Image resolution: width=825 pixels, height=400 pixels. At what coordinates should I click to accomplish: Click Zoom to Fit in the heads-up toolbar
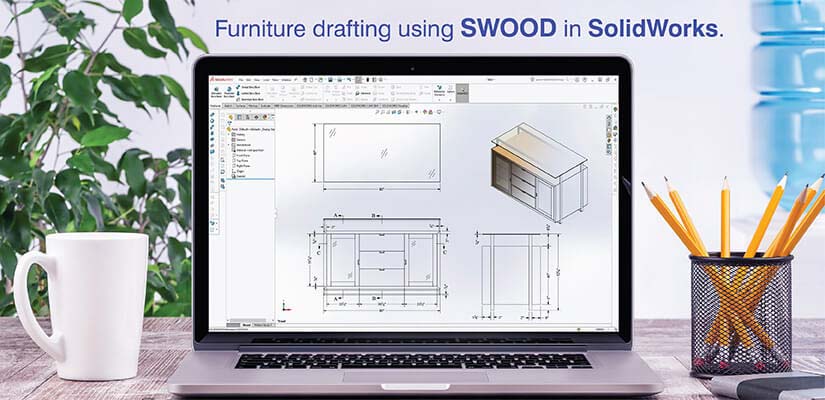click(x=377, y=112)
